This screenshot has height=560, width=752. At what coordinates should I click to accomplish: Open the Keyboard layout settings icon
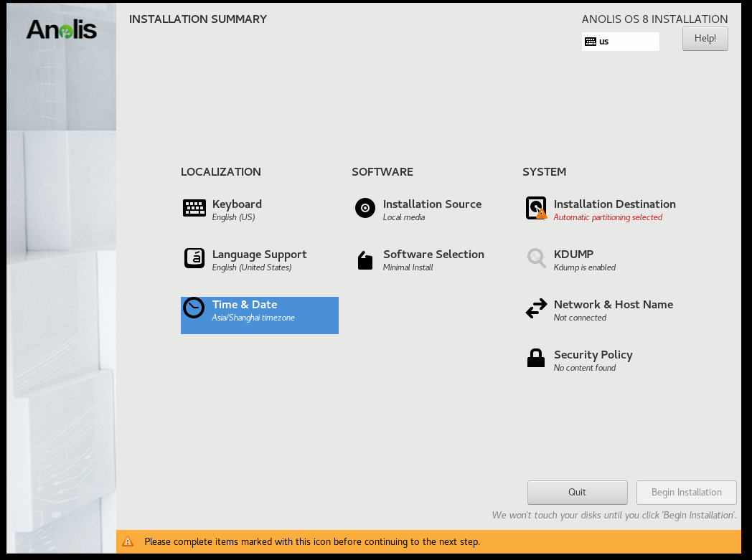tap(194, 208)
